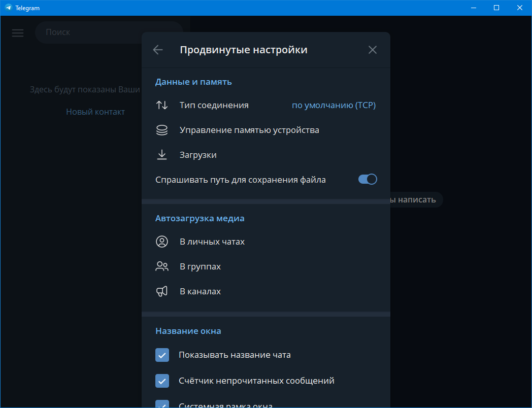Toggle Спрашивать путь для сохранения файла switch
The image size is (532, 408).
click(x=368, y=180)
